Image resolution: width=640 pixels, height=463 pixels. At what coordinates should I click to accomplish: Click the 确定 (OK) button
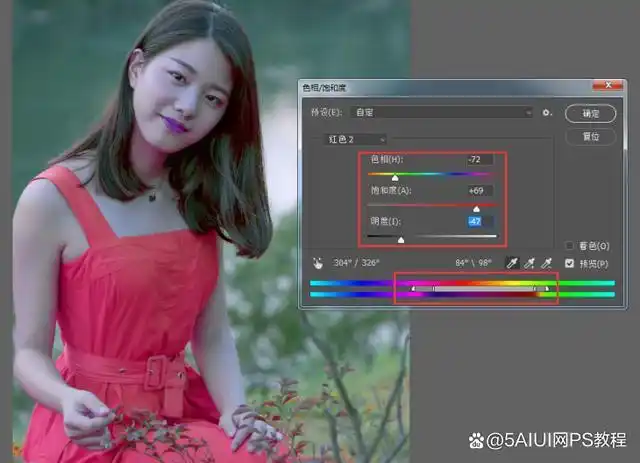tap(590, 113)
